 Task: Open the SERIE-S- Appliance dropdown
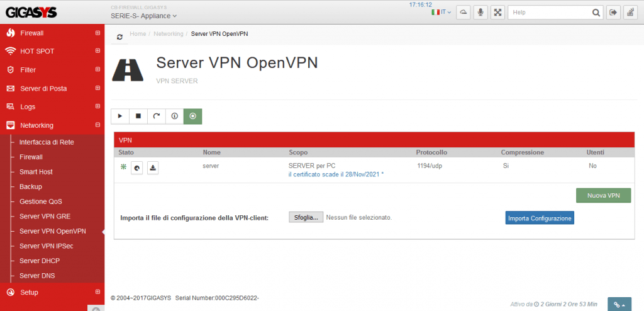pyautogui.click(x=144, y=16)
